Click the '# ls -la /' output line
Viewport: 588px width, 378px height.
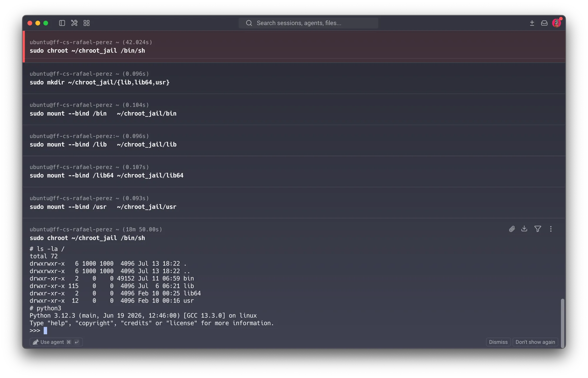pos(47,249)
